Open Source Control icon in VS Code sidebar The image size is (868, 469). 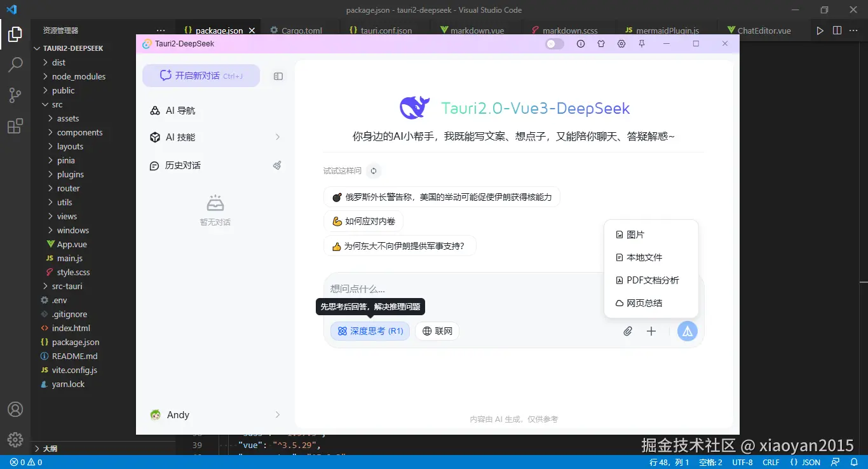pos(15,95)
